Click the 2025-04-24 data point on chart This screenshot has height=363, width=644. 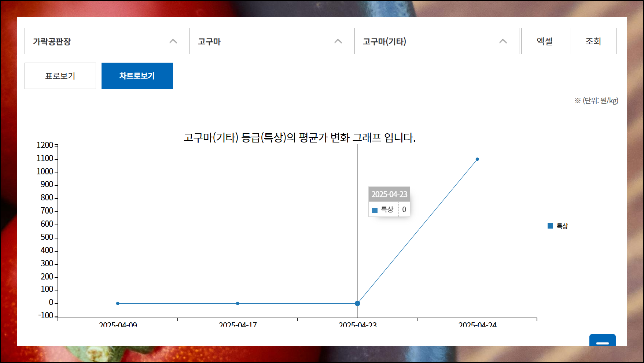click(x=477, y=159)
